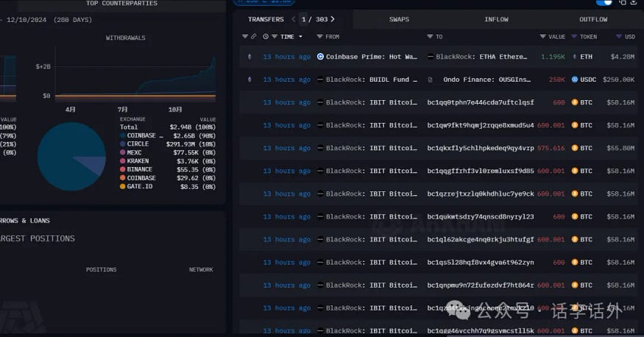This screenshot has height=337, width=644.
Task: Click the LARGEST POSITIONS heading
Action: 38,238
